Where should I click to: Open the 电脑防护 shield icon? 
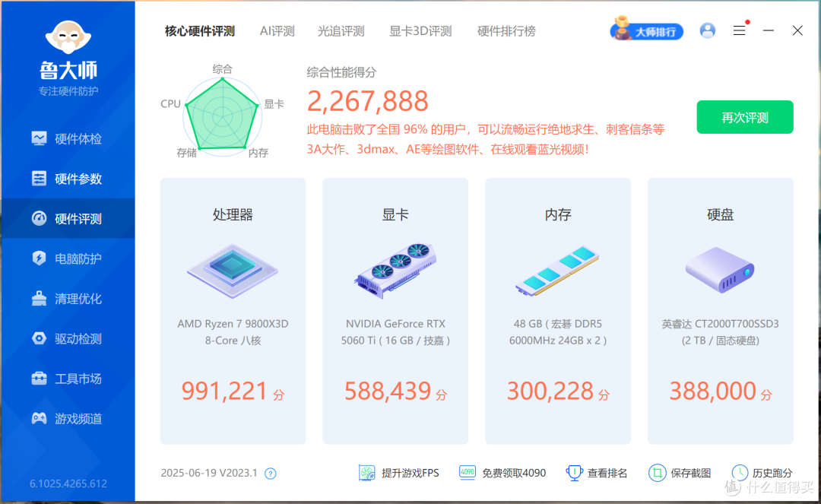pyautogui.click(x=39, y=258)
